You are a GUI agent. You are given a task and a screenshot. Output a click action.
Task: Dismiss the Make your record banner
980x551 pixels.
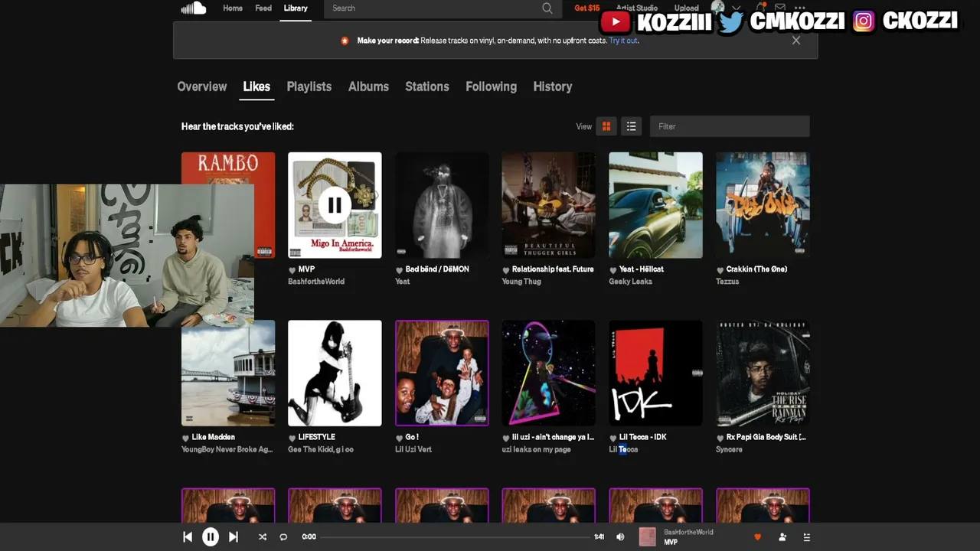[x=796, y=41]
